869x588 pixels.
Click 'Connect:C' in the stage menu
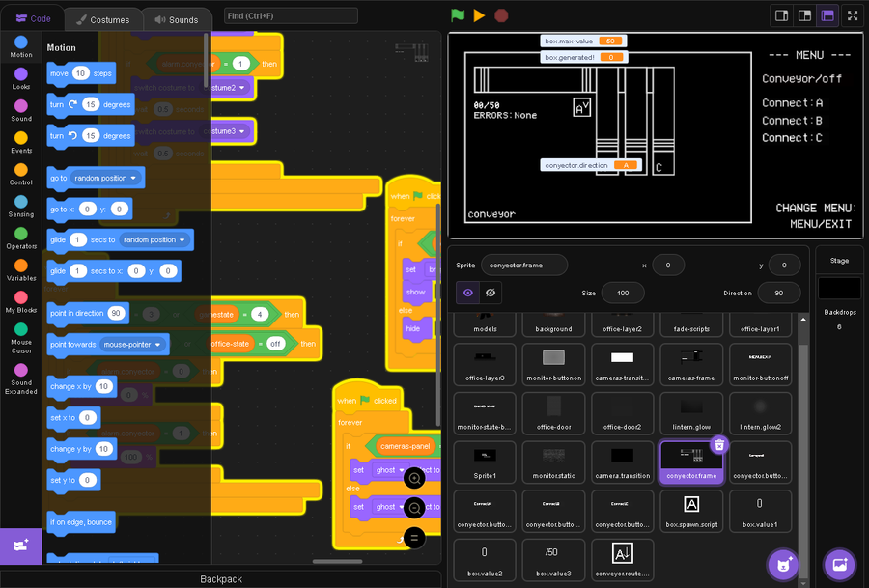click(792, 138)
